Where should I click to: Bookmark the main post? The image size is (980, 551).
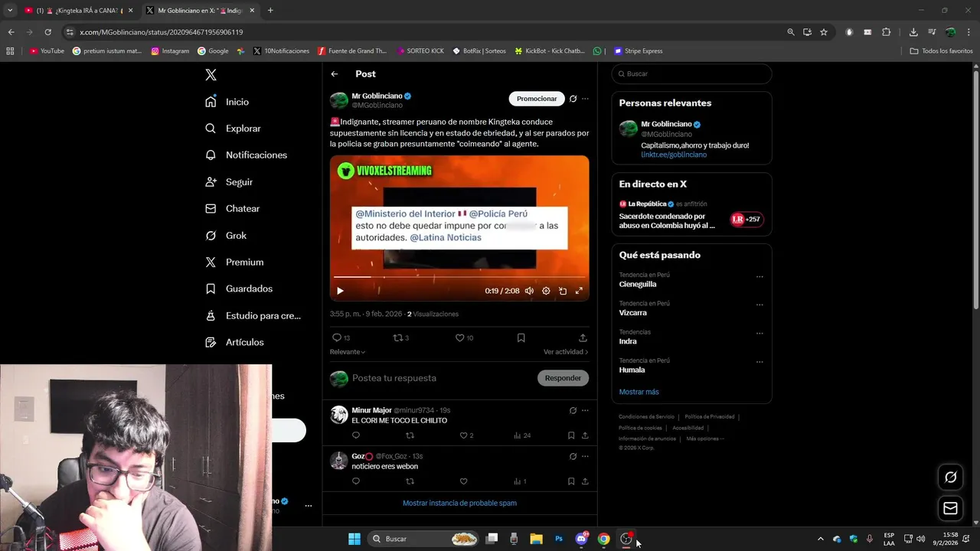click(521, 337)
